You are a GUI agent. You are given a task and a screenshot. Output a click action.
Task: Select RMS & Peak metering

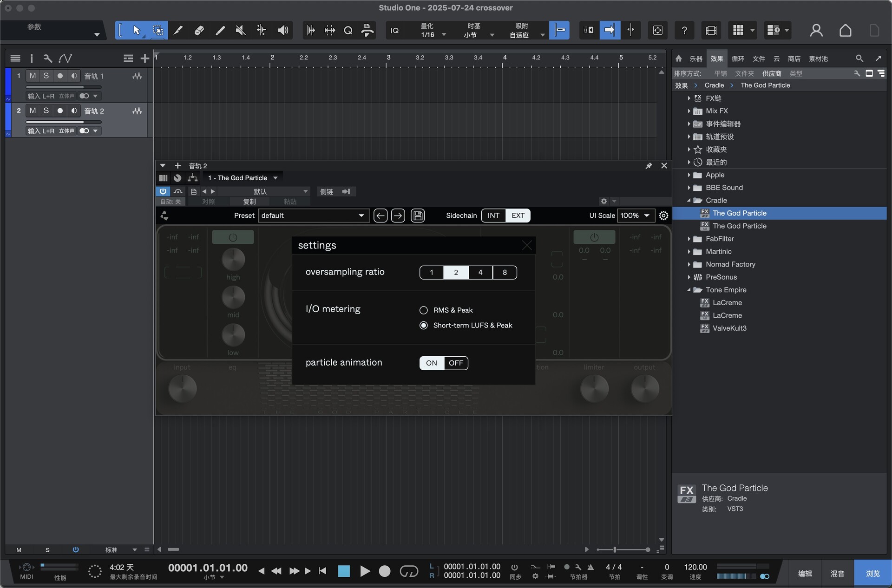click(423, 310)
